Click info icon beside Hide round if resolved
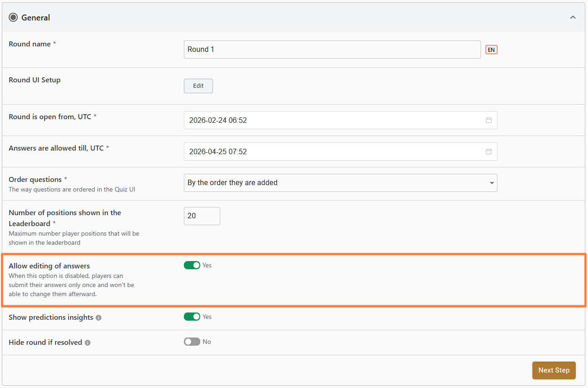This screenshot has width=588, height=388. click(88, 343)
